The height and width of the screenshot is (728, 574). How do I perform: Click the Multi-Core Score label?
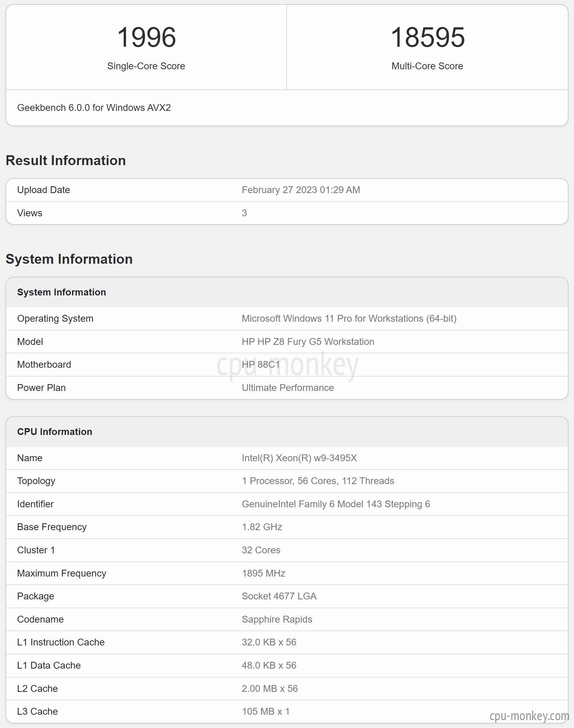[x=427, y=66]
